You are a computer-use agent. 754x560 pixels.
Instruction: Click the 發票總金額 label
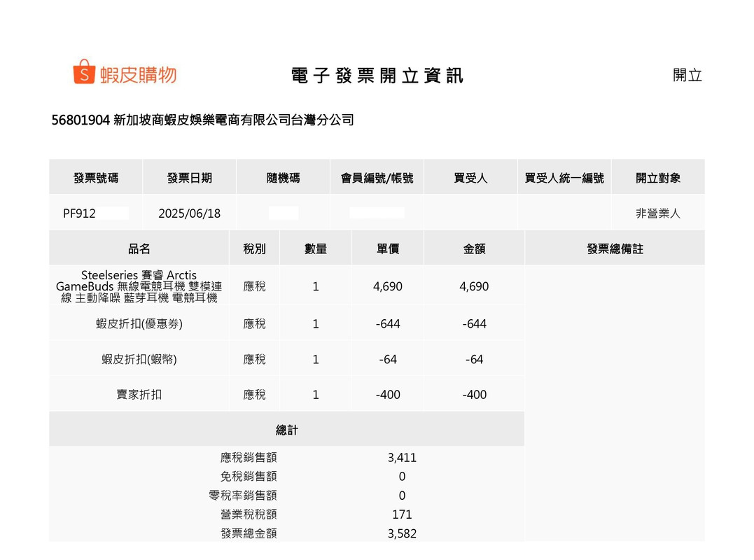(x=249, y=533)
